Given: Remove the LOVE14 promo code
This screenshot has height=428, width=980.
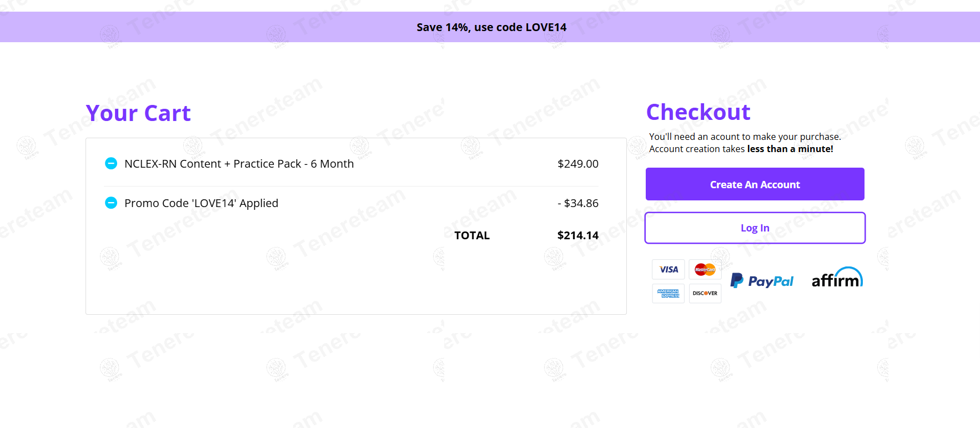Looking at the screenshot, I should (111, 203).
